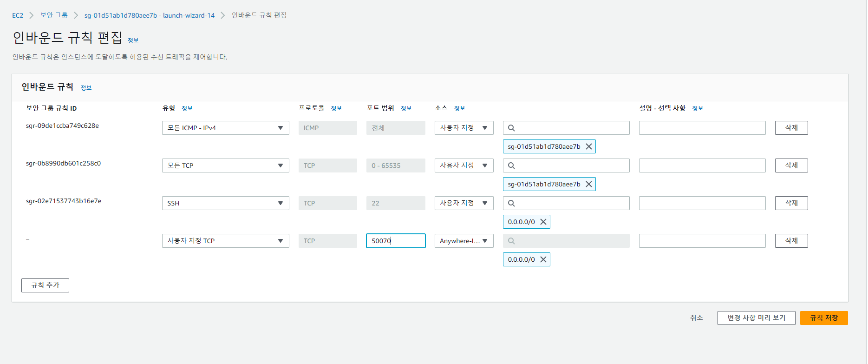
Task: Click the description field in the 모든 TCP row
Action: click(x=702, y=165)
